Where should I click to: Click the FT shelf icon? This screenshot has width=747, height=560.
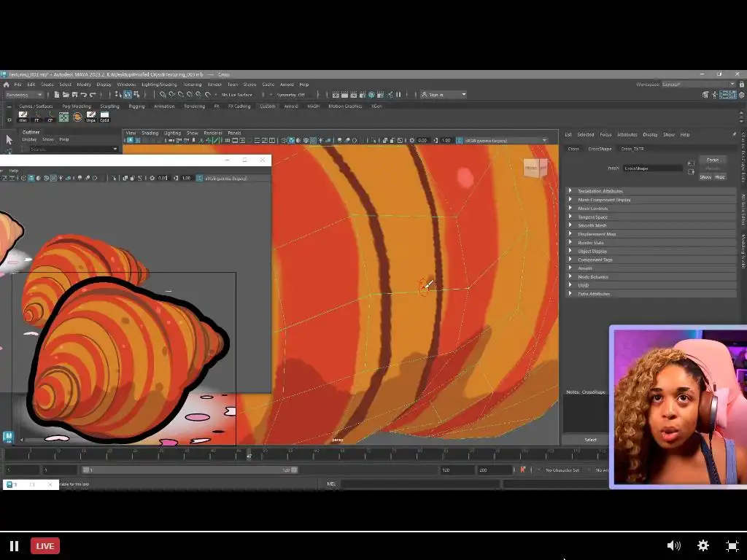[36, 117]
